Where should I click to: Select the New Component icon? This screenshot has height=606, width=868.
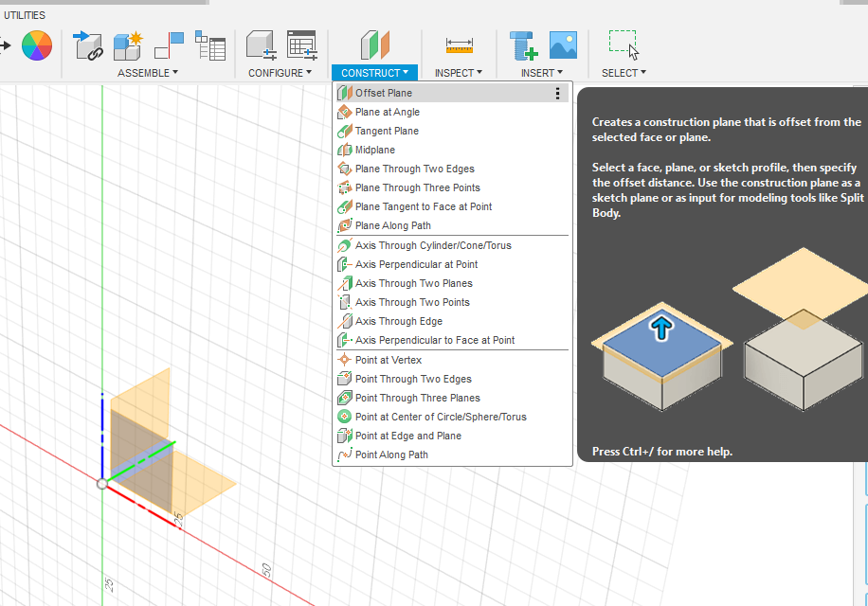127,45
